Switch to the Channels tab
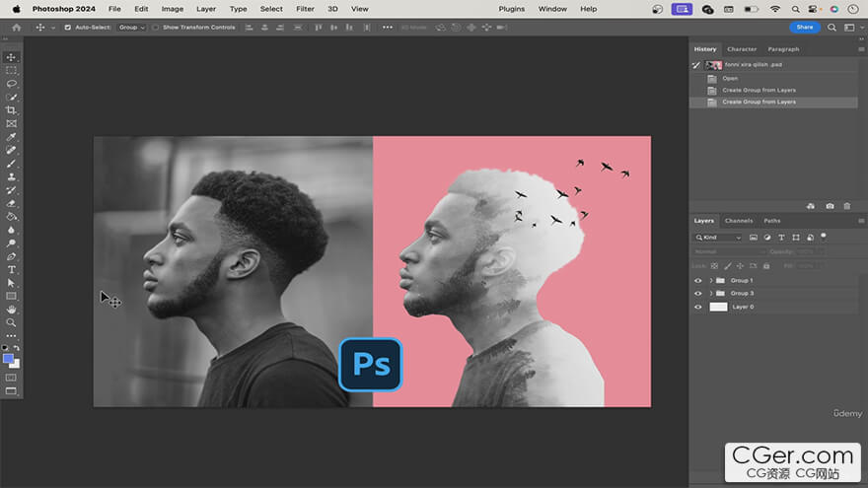Screen dimensions: 868x488 tap(738, 221)
